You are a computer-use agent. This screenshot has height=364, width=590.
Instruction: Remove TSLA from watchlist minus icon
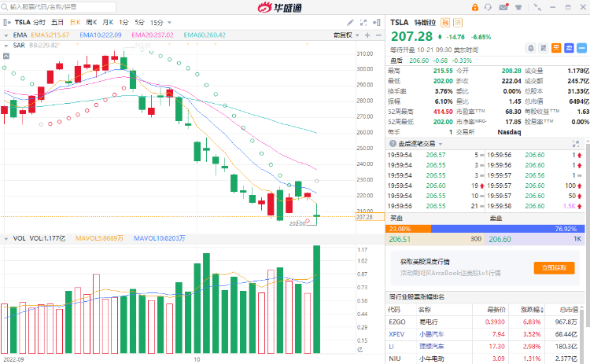point(581,48)
